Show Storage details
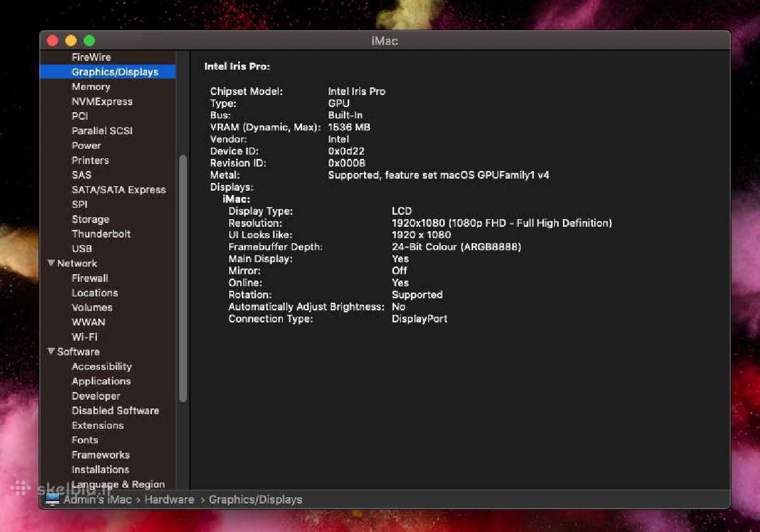This screenshot has width=760, height=532. pyautogui.click(x=90, y=219)
